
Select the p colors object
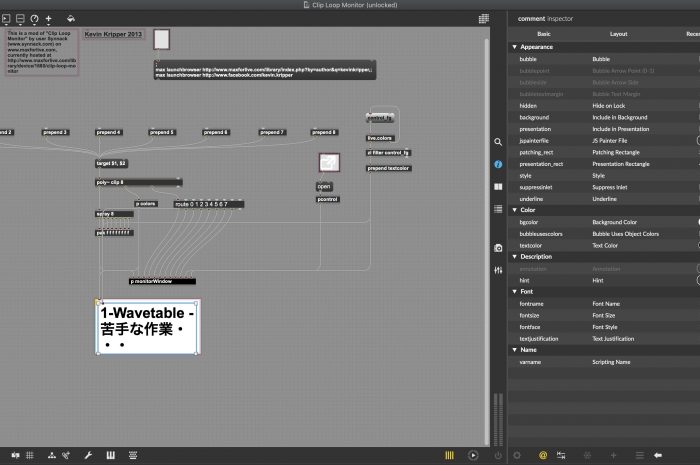click(146, 203)
